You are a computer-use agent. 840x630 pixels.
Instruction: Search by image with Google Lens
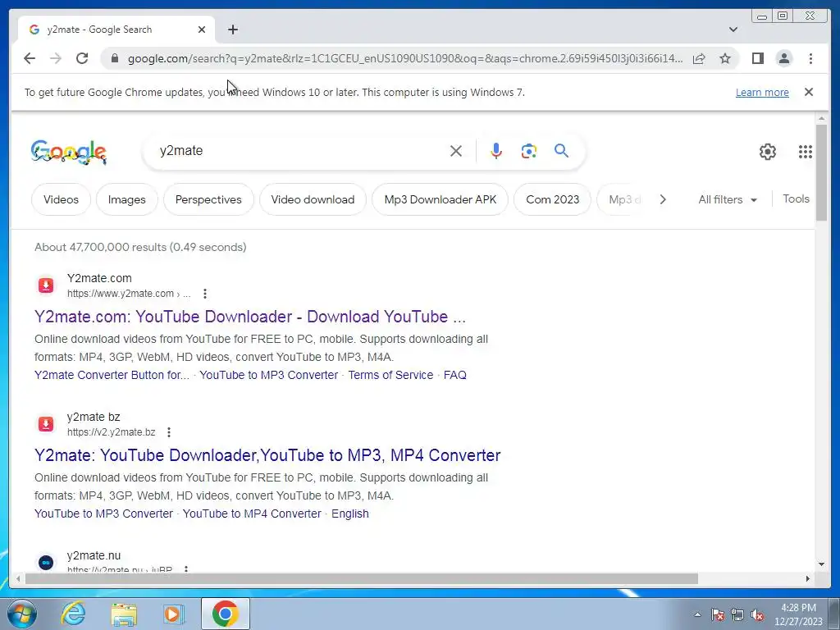529,151
